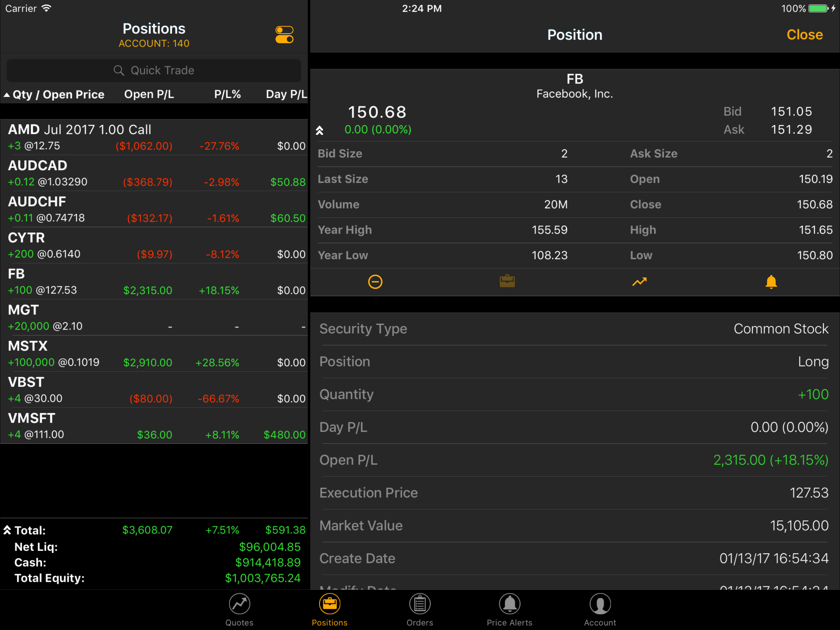This screenshot has height=630, width=840.
Task: Select the AUDCAD position row
Action: coord(154,173)
